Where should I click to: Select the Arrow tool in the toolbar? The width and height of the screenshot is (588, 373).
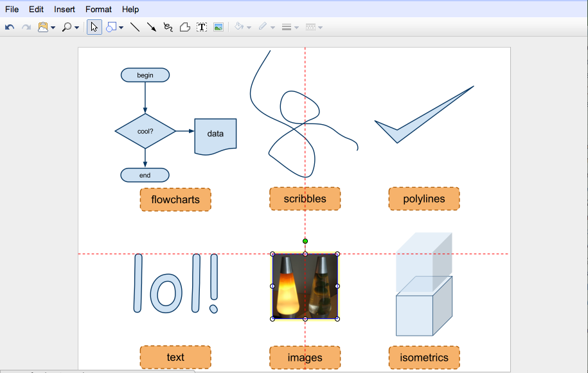point(150,26)
